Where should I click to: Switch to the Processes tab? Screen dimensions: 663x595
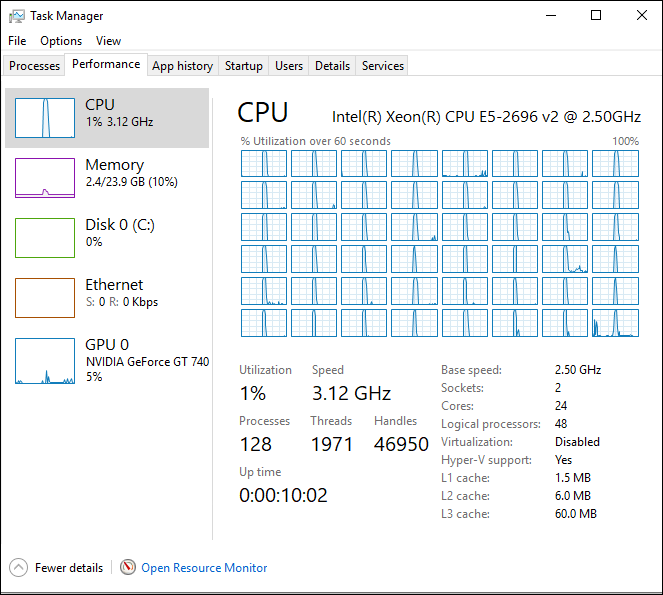click(35, 66)
